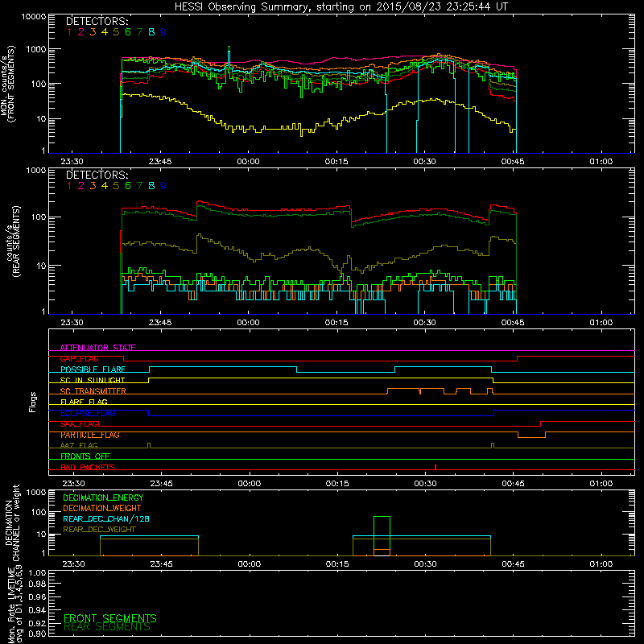The width and height of the screenshot is (644, 644).
Task: Click the 23:30 time label under Flags panel
Action: tap(73, 484)
